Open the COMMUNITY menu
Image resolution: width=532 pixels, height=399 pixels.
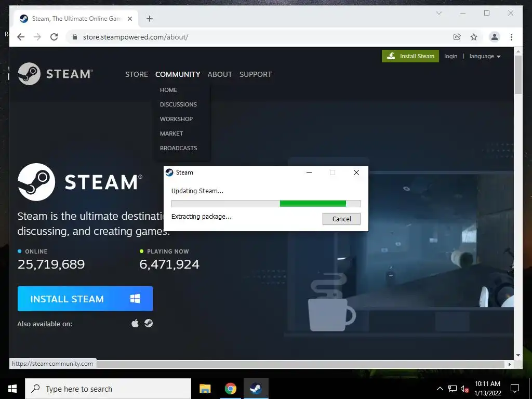coord(178,74)
